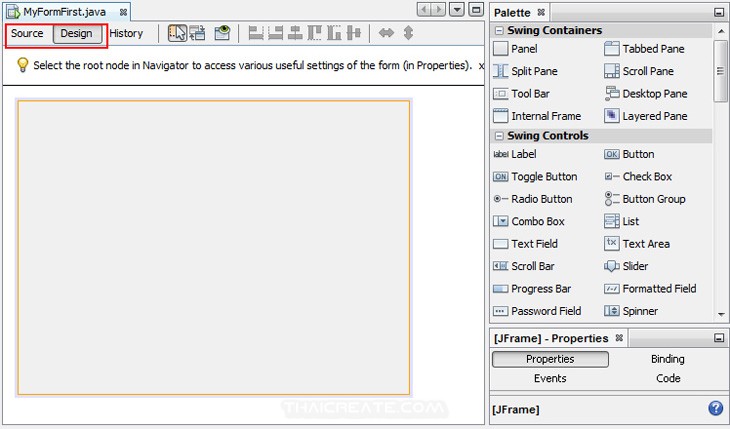Click the lightbulb hint icon
The image size is (730, 429).
[x=22, y=65]
